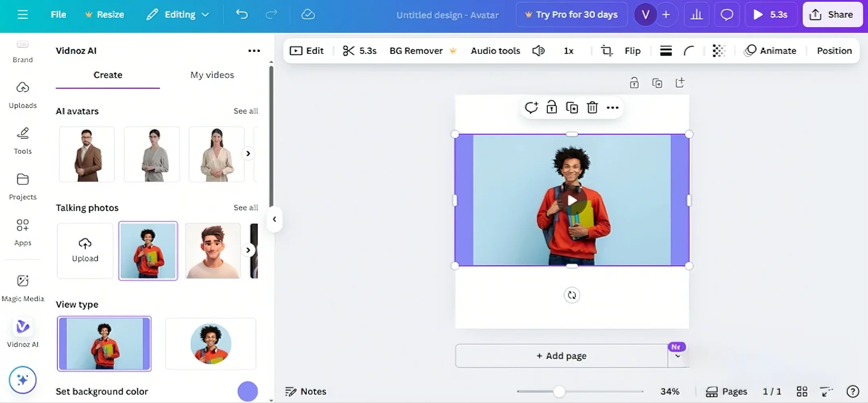The image size is (868, 403).
Task: Trim the video with the 5.3s scissors
Action: pyautogui.click(x=360, y=51)
